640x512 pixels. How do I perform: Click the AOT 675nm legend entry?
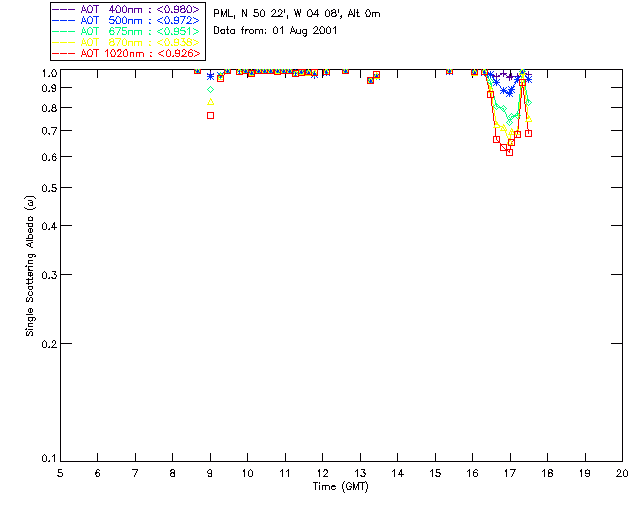click(126, 31)
